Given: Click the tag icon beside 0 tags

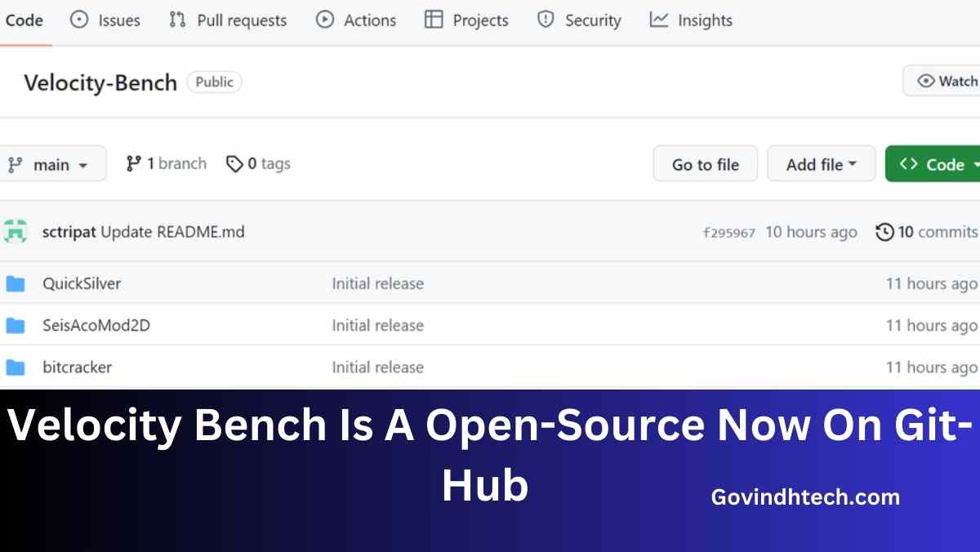Looking at the screenshot, I should coord(234,165).
